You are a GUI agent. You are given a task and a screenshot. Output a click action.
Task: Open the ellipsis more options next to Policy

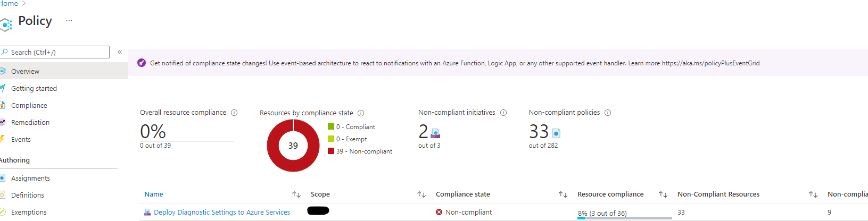69,21
